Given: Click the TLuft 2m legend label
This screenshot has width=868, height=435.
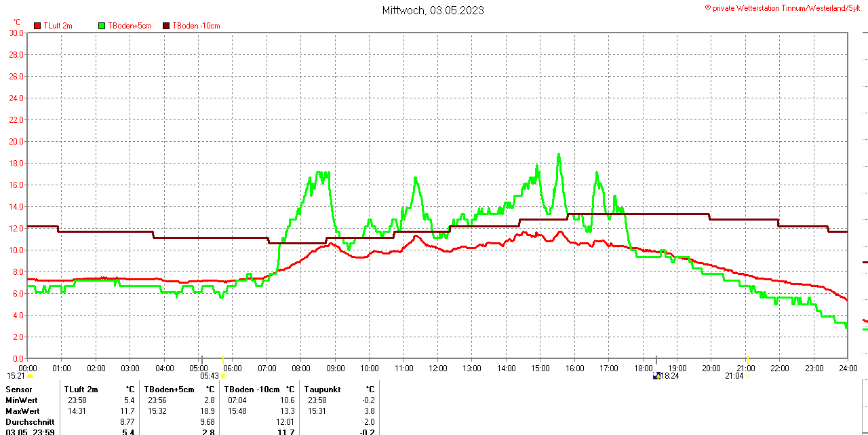Looking at the screenshot, I should pyautogui.click(x=58, y=26).
